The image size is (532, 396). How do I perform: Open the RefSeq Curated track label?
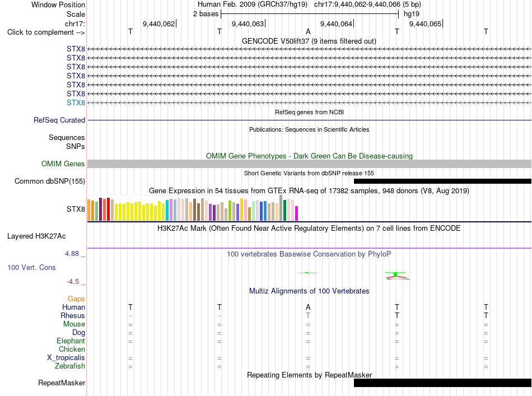(59, 120)
